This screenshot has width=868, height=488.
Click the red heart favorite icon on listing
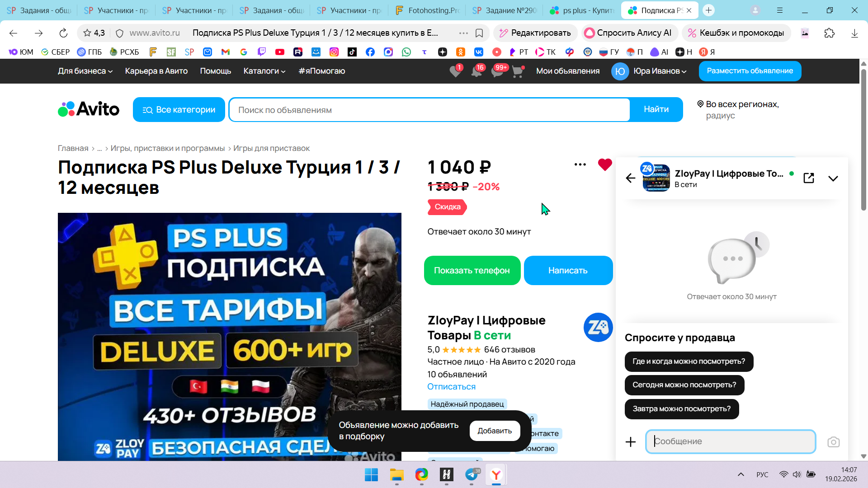pos(604,164)
